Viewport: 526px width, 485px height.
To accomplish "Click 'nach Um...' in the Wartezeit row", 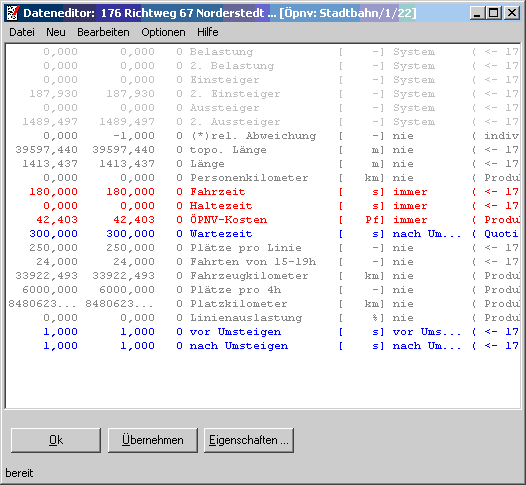I will pos(427,234).
